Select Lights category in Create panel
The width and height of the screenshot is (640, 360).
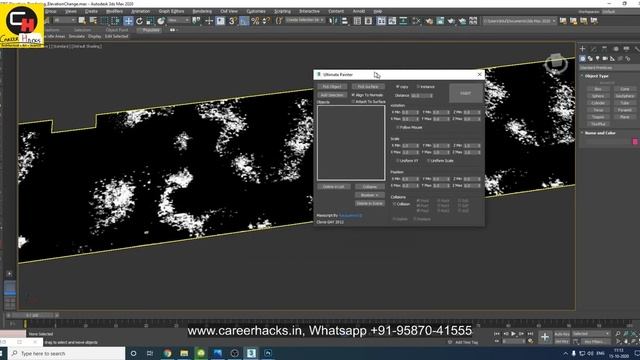(x=598, y=59)
